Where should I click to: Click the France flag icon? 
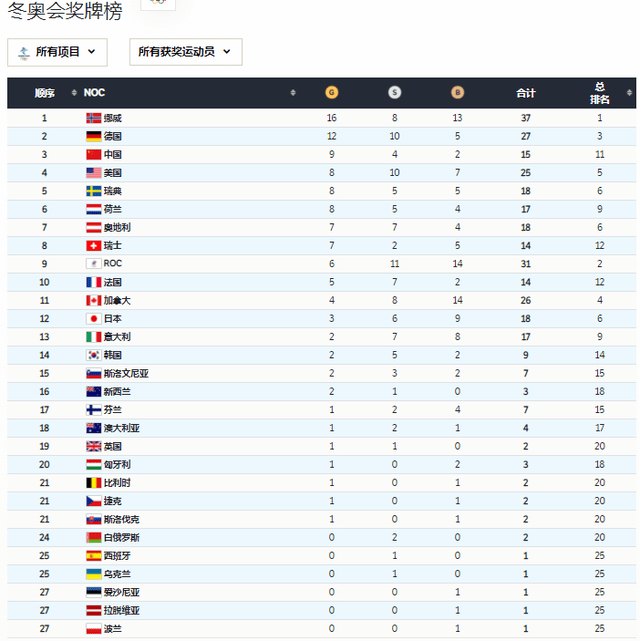[x=94, y=282]
